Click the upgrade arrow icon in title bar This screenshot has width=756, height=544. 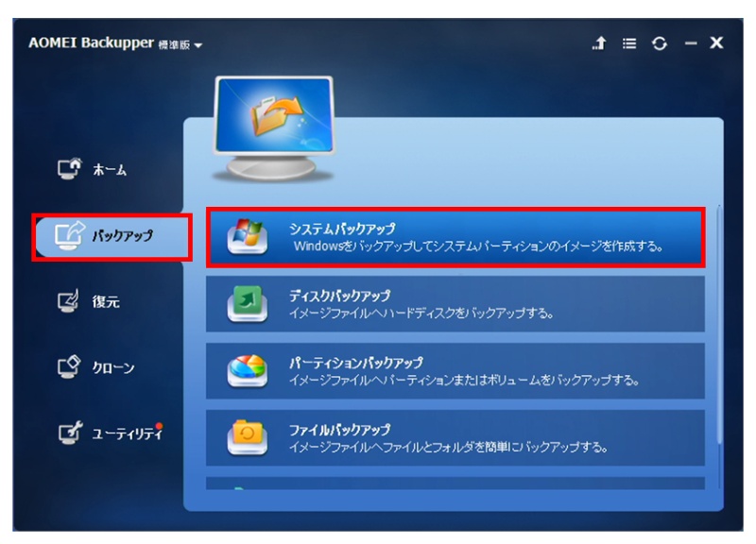click(599, 43)
